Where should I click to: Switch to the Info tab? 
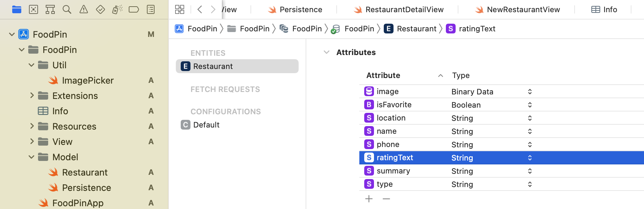click(x=604, y=9)
